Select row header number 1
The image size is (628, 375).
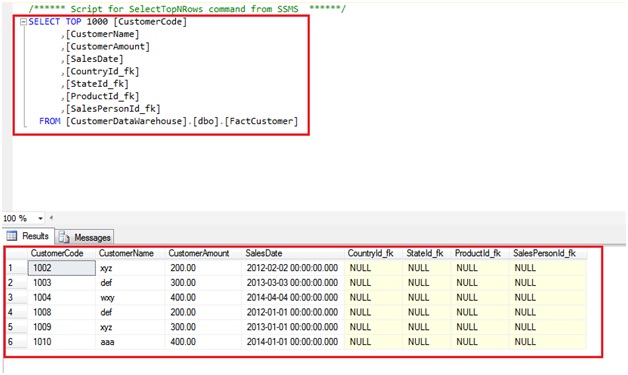click(16, 268)
